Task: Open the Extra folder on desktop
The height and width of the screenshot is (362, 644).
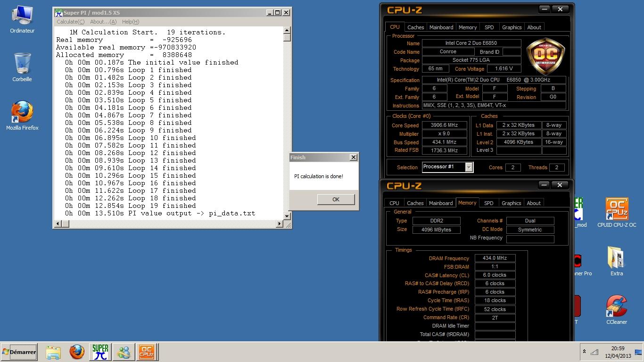Action: tap(616, 261)
